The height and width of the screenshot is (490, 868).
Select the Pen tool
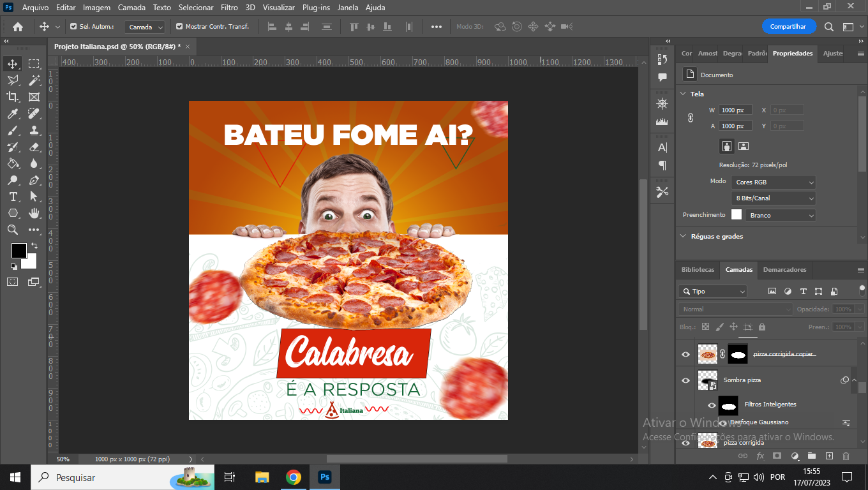[x=34, y=180]
